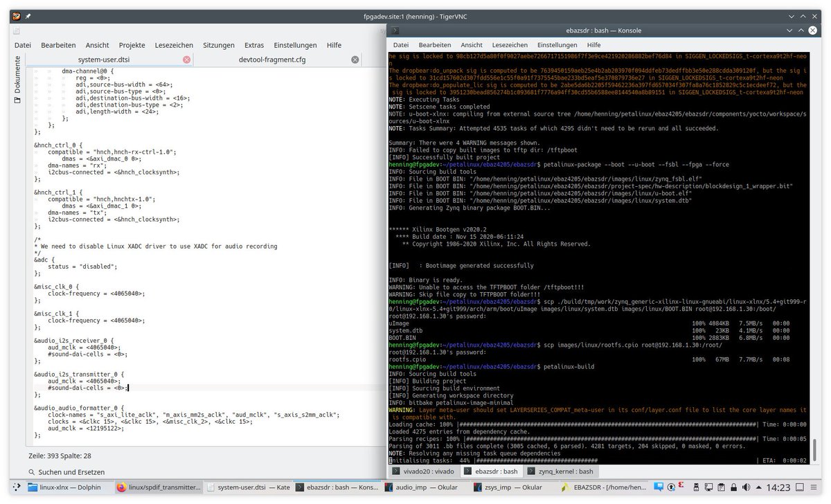Click '&hnch_ctrl_1 {' line in editor
831x504 pixels.
58,192
